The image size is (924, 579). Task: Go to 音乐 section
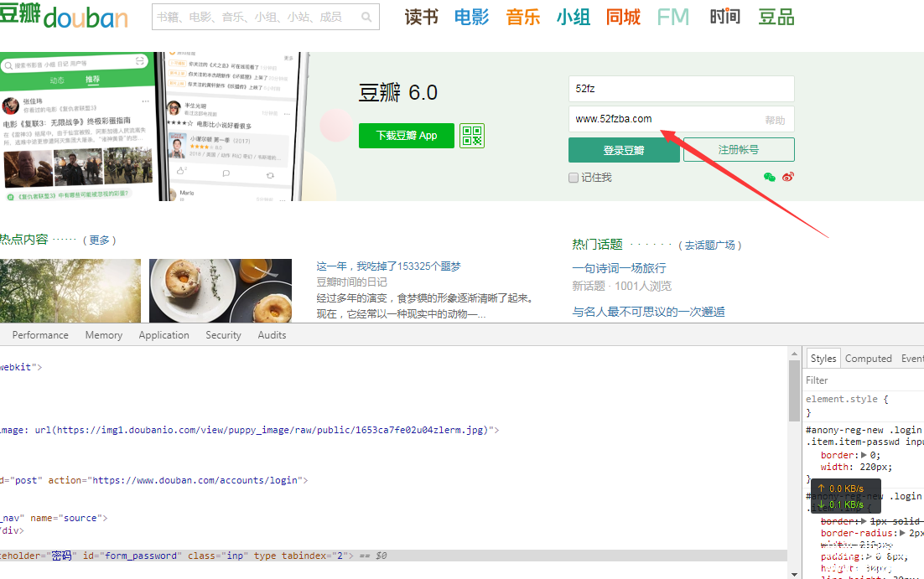tap(522, 17)
